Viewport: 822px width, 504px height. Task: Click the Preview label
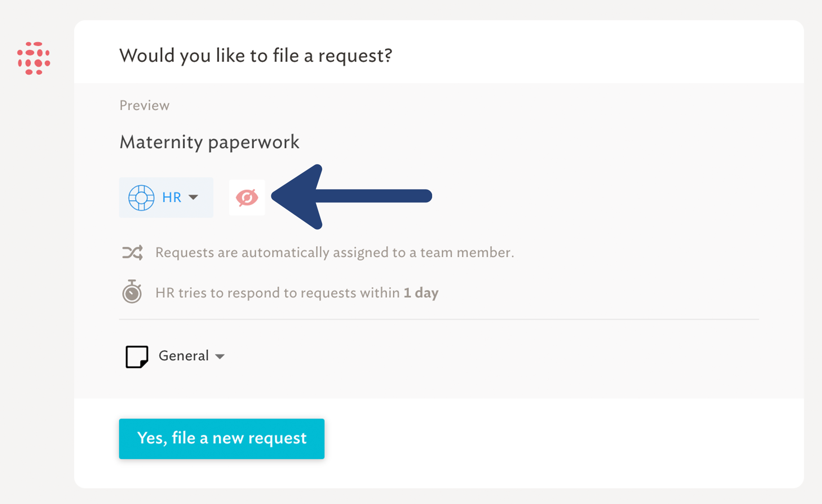coord(144,106)
